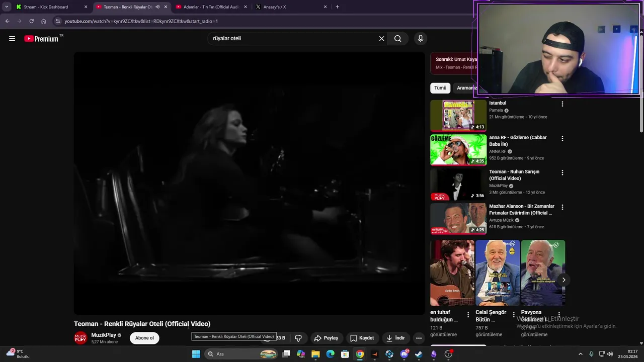Show hidden system tray icons chevron
Screen dimensions: 644x362
click(x=580, y=354)
